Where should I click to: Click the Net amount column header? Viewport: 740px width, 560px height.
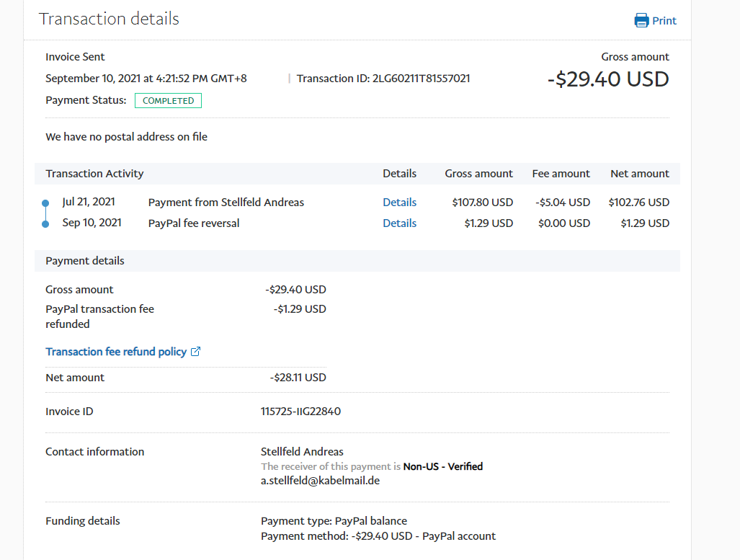tap(639, 174)
